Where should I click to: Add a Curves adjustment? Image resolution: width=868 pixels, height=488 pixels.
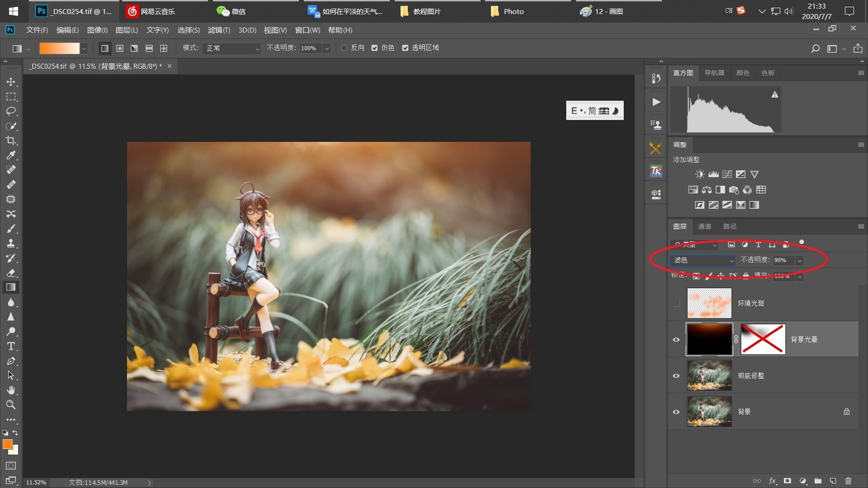[727, 174]
